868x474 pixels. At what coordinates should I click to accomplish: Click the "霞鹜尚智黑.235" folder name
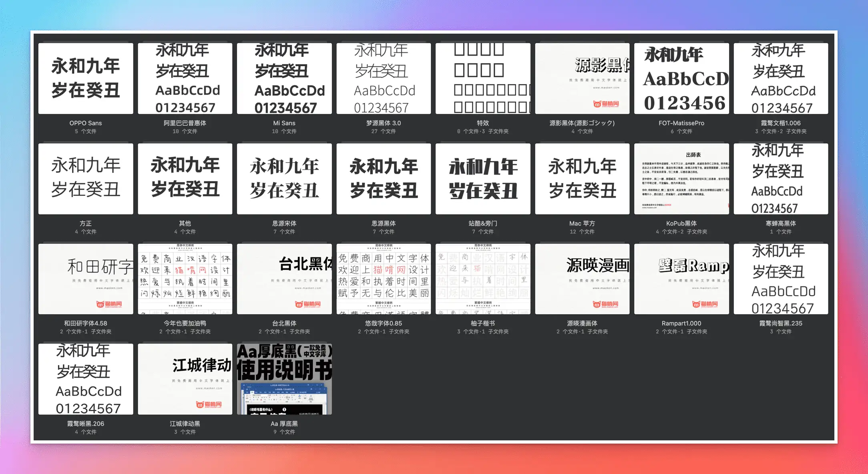coord(781,323)
